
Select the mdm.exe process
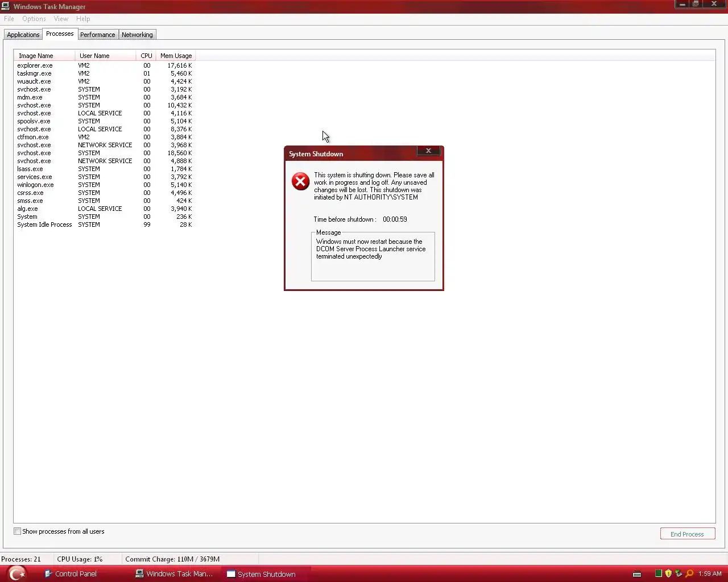tap(105, 97)
